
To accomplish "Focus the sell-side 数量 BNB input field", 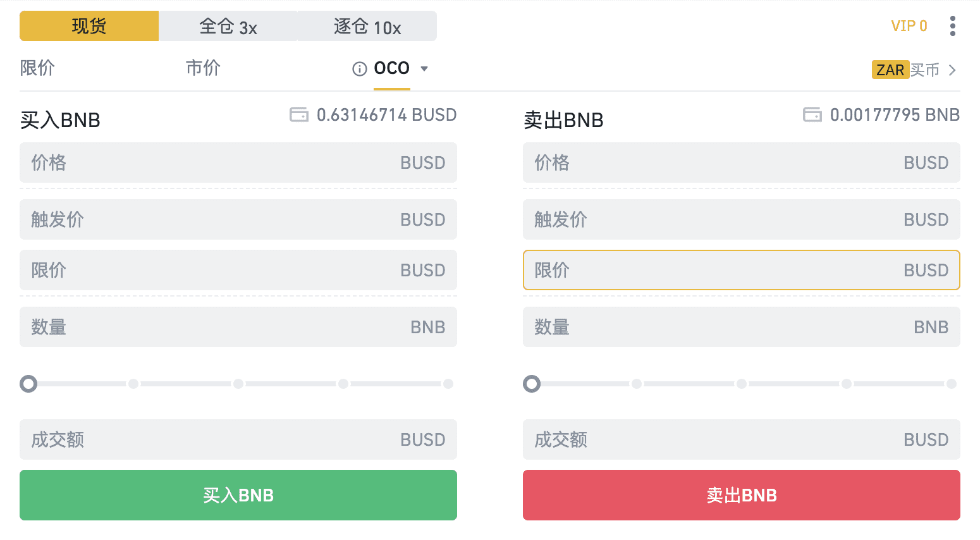I will 742,327.
